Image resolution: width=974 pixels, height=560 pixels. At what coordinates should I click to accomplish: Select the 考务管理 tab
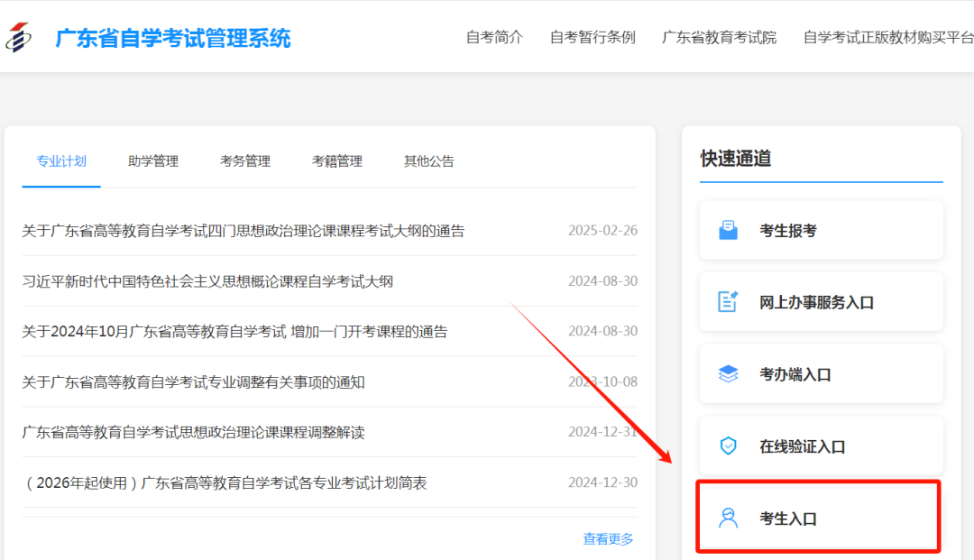pos(245,161)
